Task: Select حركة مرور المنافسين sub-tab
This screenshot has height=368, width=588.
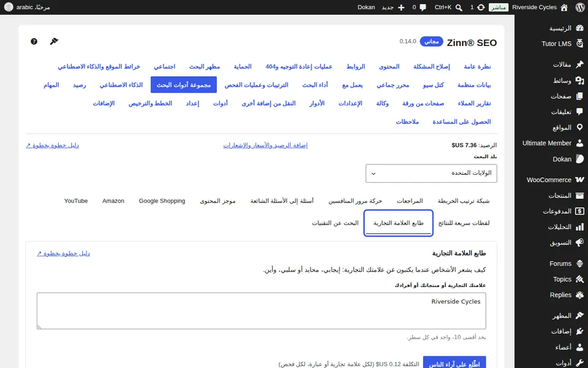Action: click(355, 201)
